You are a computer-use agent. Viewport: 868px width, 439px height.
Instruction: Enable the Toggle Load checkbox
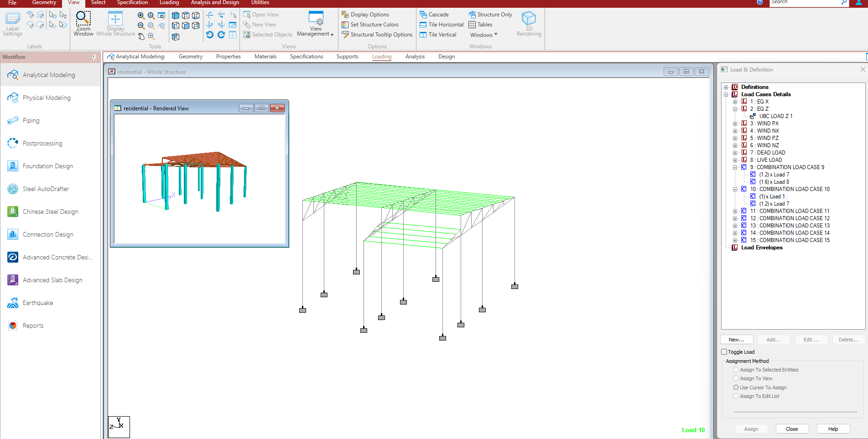pyautogui.click(x=724, y=352)
